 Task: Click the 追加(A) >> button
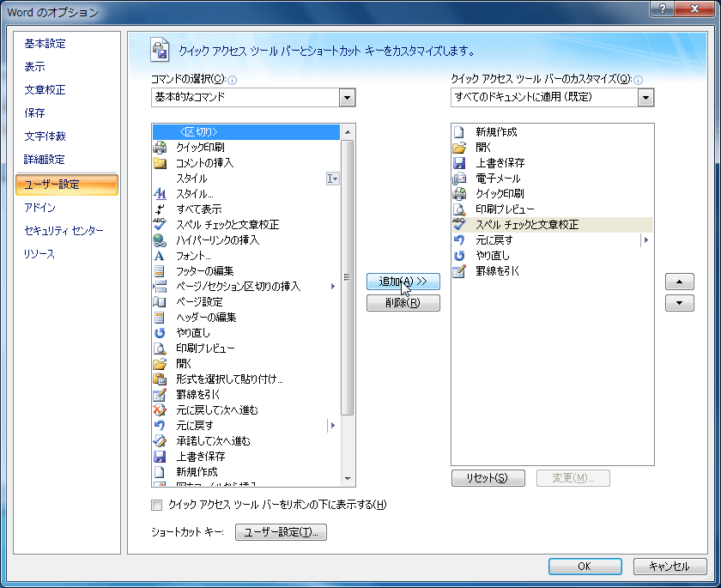(403, 282)
